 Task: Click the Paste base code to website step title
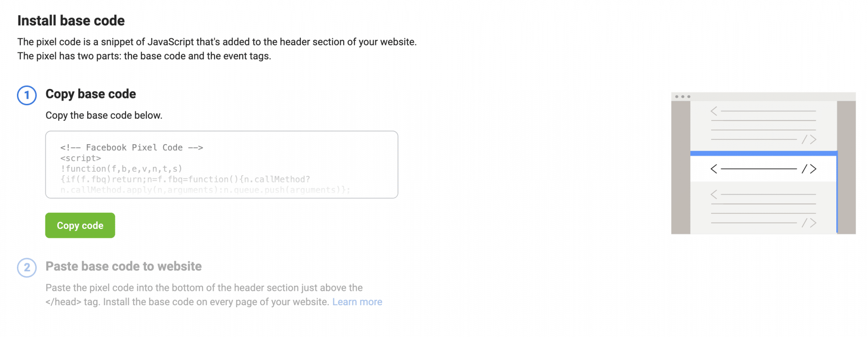point(123,266)
